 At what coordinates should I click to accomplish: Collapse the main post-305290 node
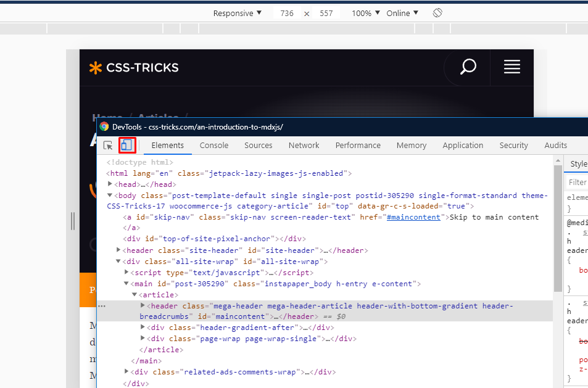click(126, 283)
